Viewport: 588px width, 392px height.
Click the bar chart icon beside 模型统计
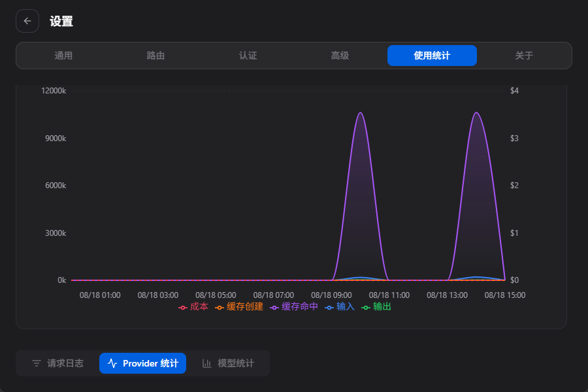(207, 363)
